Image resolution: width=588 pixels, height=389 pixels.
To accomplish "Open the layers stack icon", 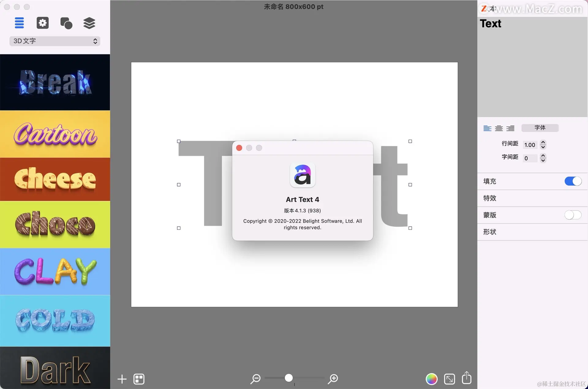I will pos(89,23).
